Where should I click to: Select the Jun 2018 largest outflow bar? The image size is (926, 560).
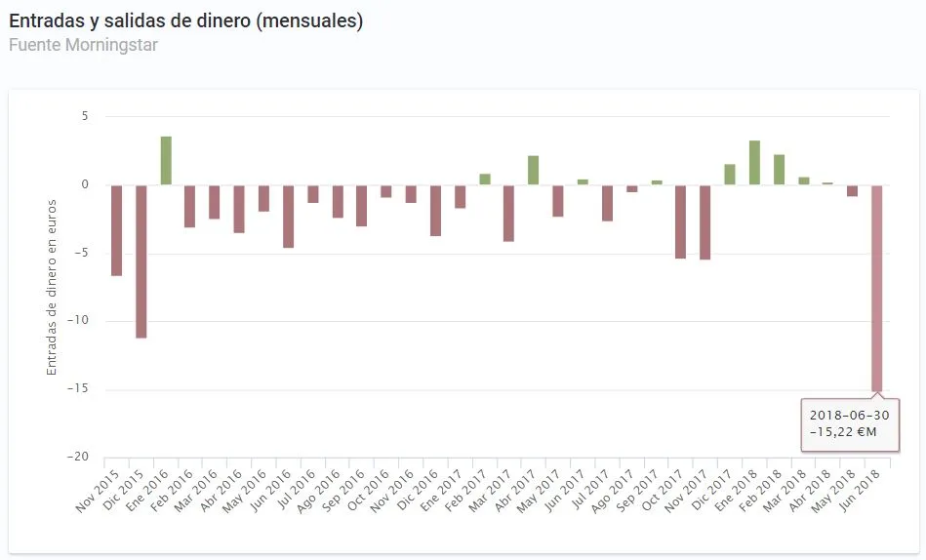876,288
